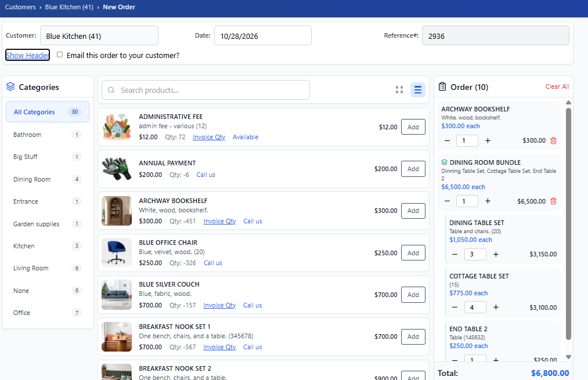Image resolution: width=588 pixels, height=380 pixels.
Task: Open Annual Payment gloves thumbnail
Action: click(117, 169)
